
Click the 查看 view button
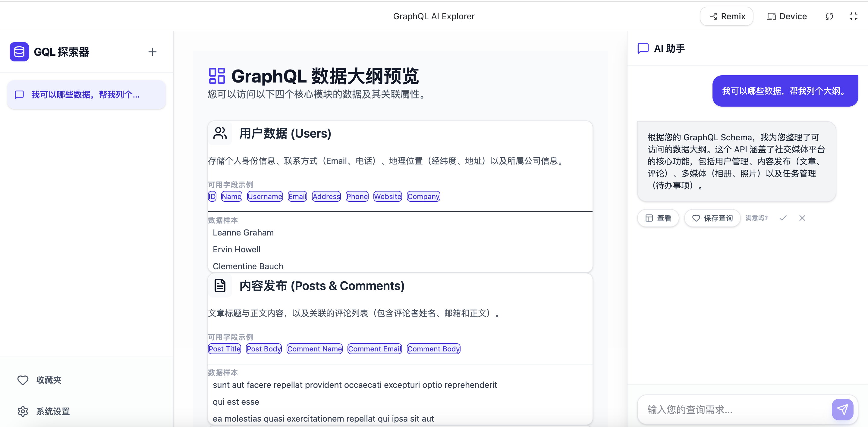pos(658,218)
